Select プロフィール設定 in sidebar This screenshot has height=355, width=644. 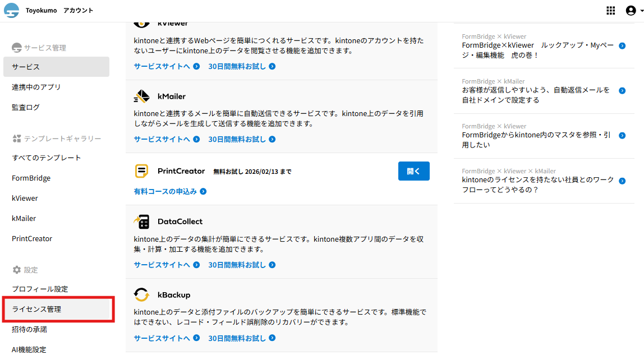coord(40,289)
